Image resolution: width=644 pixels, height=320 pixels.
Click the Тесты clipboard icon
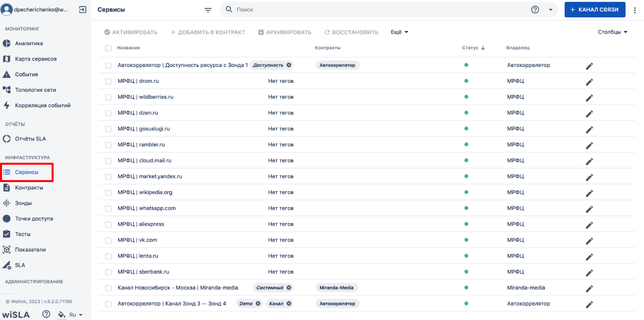pyautogui.click(x=6, y=234)
